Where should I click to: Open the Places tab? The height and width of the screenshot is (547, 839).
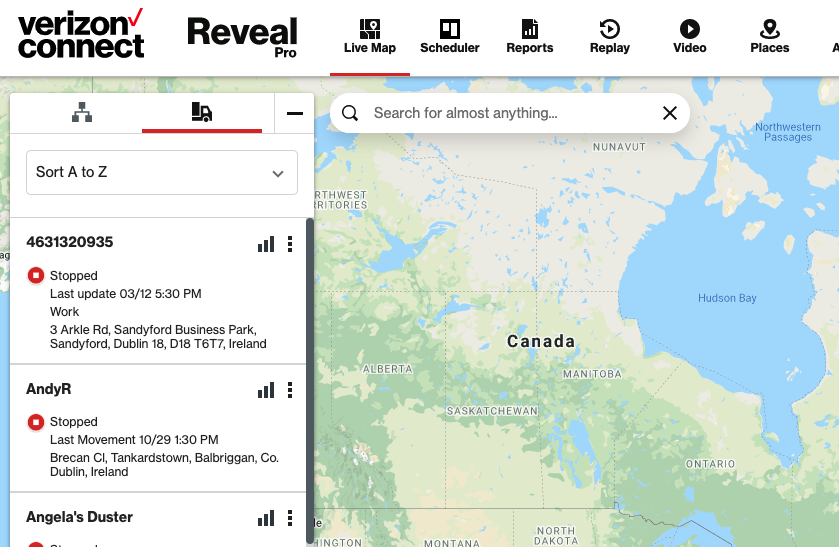point(769,36)
